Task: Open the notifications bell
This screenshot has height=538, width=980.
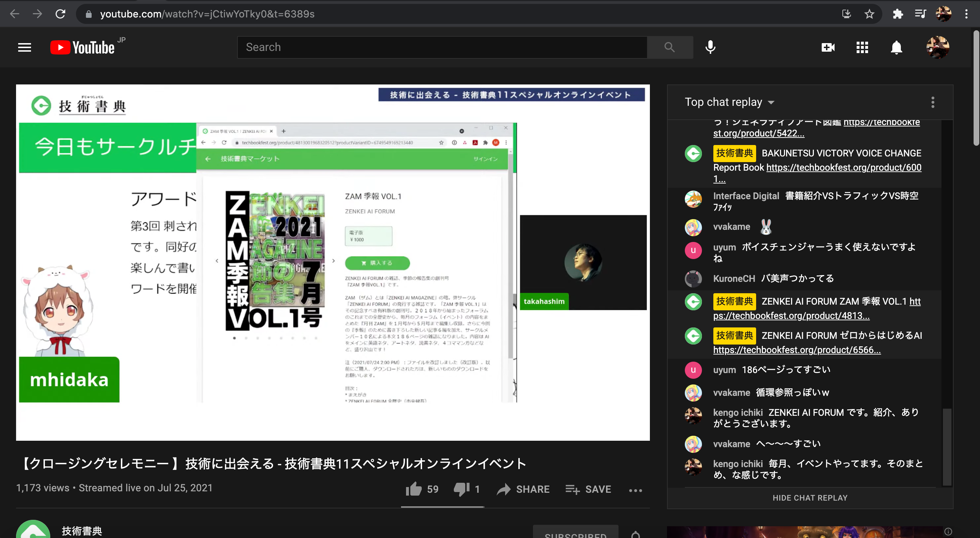Action: 897,47
